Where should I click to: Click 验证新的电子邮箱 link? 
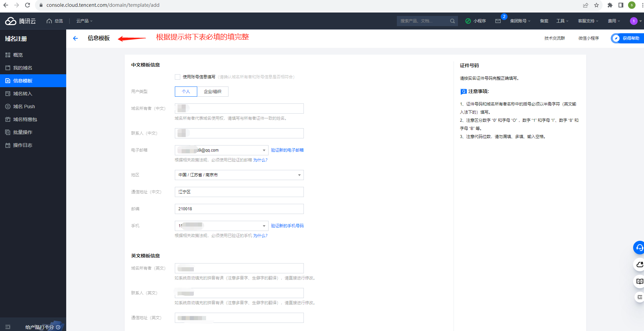pos(287,150)
